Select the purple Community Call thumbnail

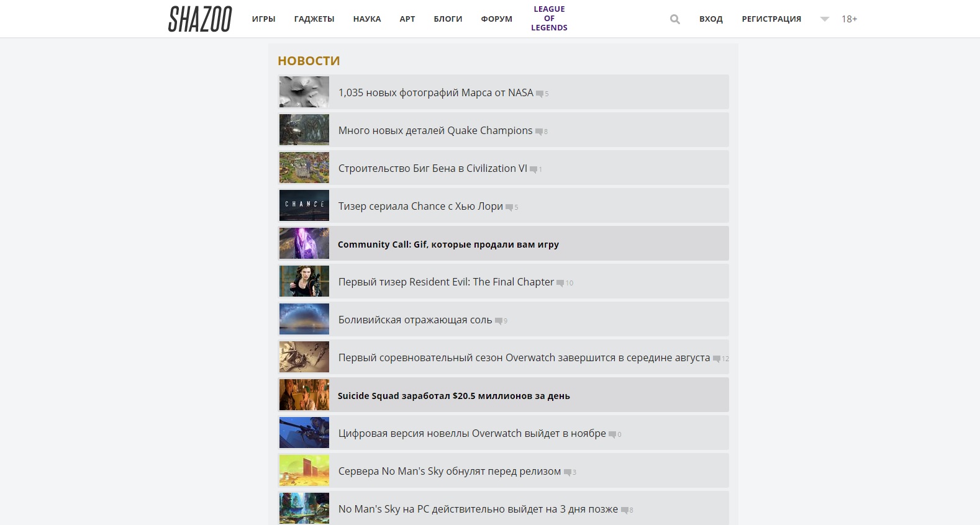(304, 243)
